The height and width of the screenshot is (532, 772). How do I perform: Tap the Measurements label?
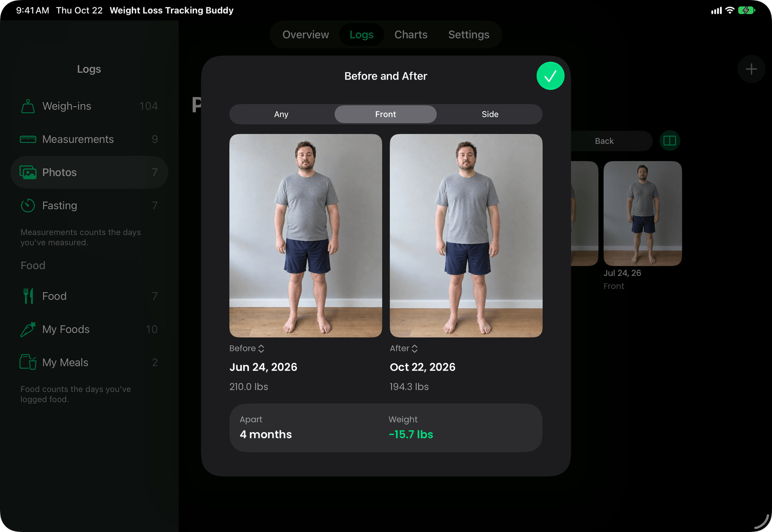[78, 139]
